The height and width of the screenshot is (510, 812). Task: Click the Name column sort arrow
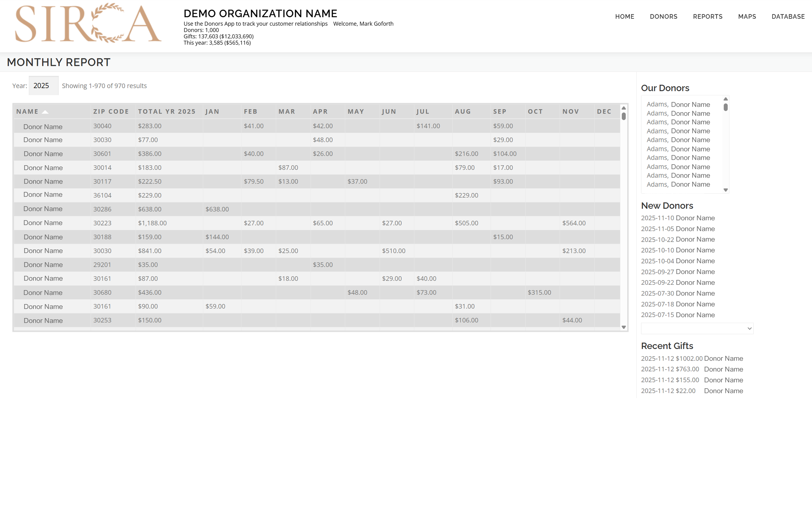pyautogui.click(x=45, y=112)
